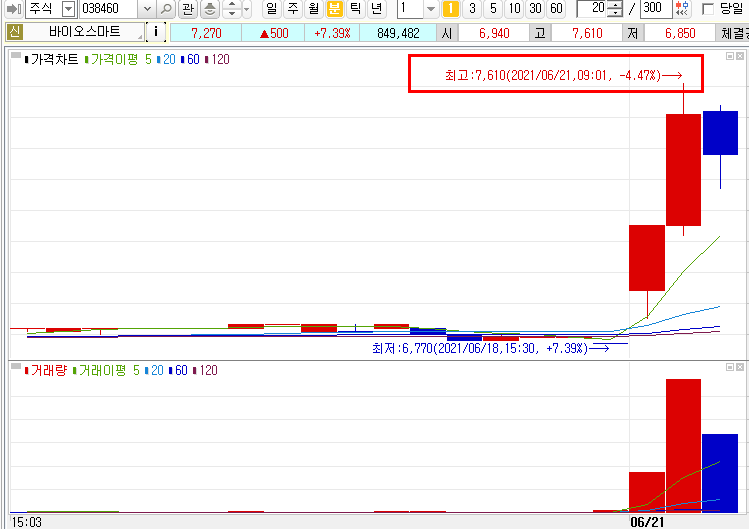Select the 10-minute interval button
The height and width of the screenshot is (529, 749).
(x=514, y=9)
